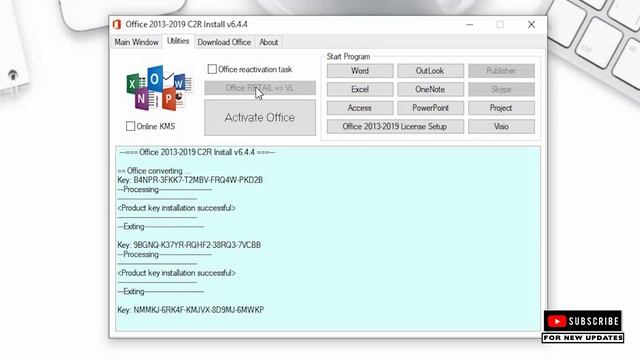The image size is (640, 360).
Task: Minimize the C2R Install window
Action: [469, 24]
